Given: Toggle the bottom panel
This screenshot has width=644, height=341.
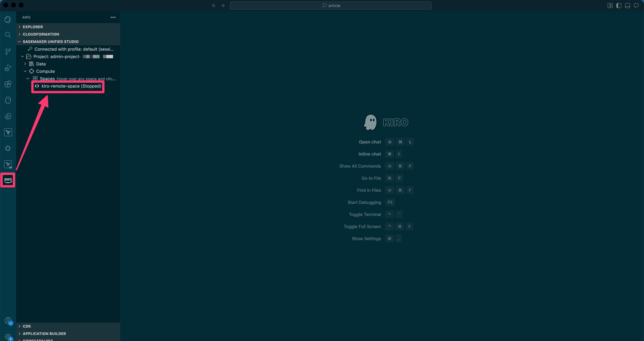Looking at the screenshot, I should coord(628,6).
